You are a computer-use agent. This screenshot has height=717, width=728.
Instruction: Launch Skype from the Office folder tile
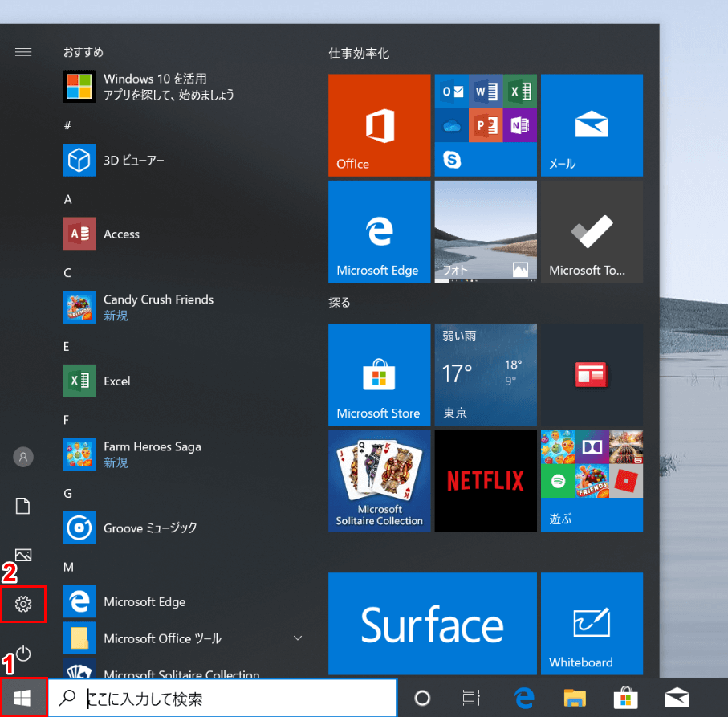[x=452, y=159]
